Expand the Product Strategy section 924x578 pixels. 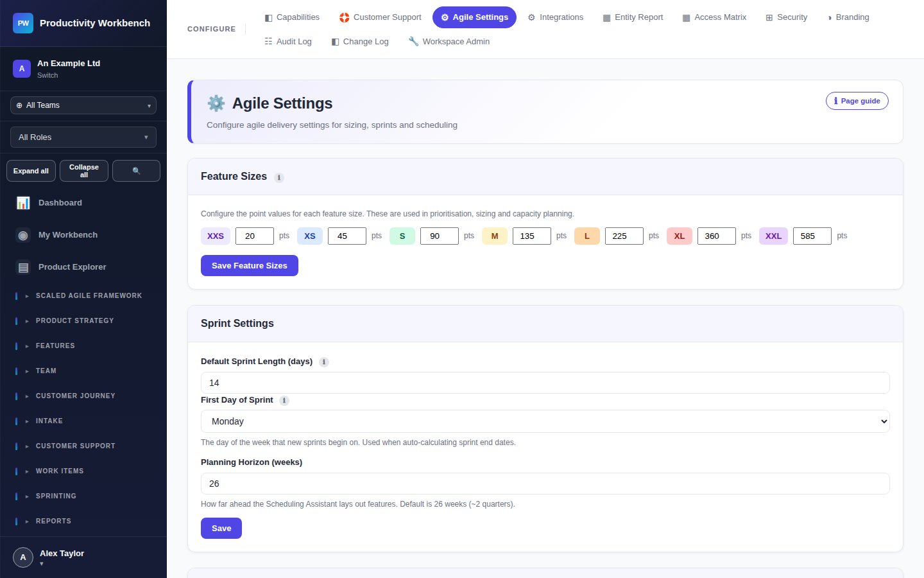(x=83, y=321)
